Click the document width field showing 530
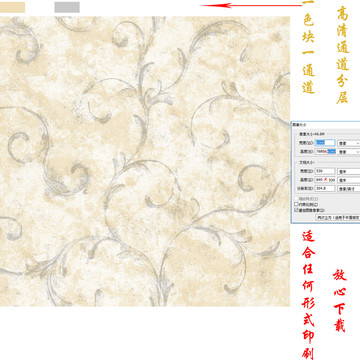The height and width of the screenshot is (360, 360). pyautogui.click(x=325, y=171)
